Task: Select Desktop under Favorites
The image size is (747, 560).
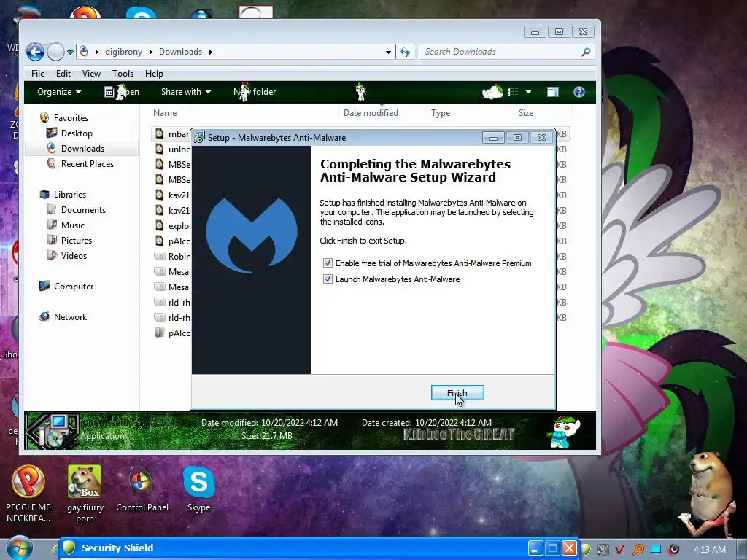Action: [x=69, y=133]
